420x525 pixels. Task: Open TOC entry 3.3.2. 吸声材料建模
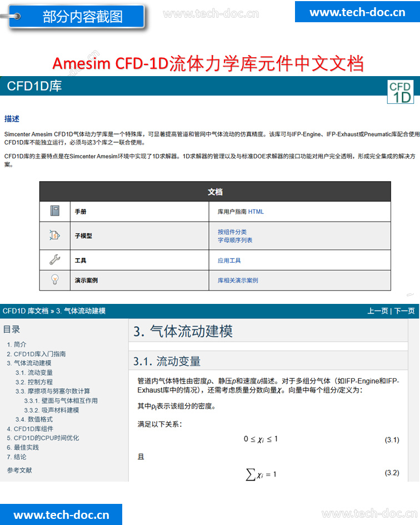pos(52,410)
